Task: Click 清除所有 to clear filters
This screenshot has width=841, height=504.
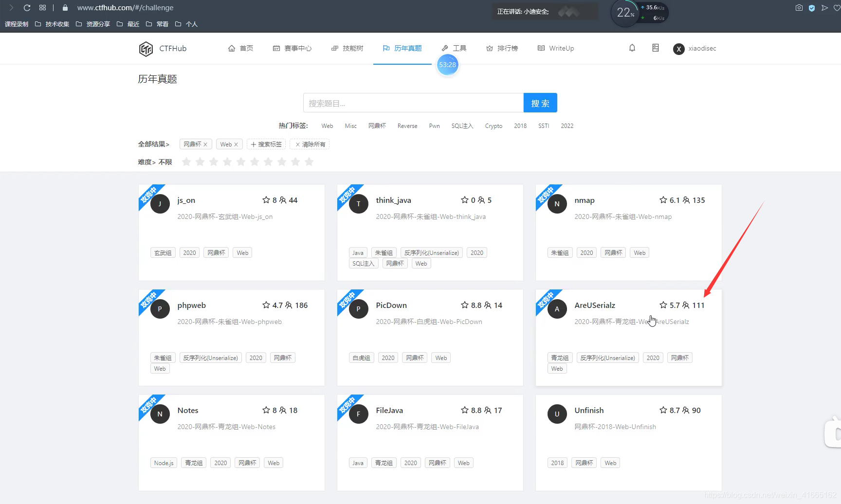Action: [310, 144]
